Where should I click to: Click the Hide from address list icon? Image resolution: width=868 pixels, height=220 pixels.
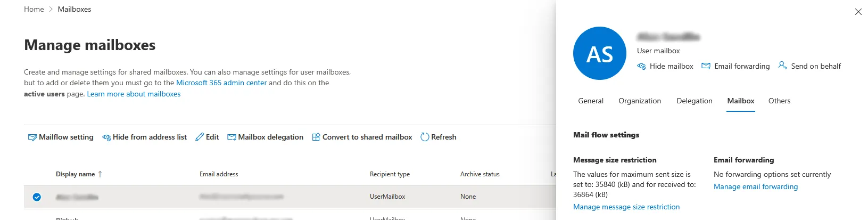click(x=106, y=137)
